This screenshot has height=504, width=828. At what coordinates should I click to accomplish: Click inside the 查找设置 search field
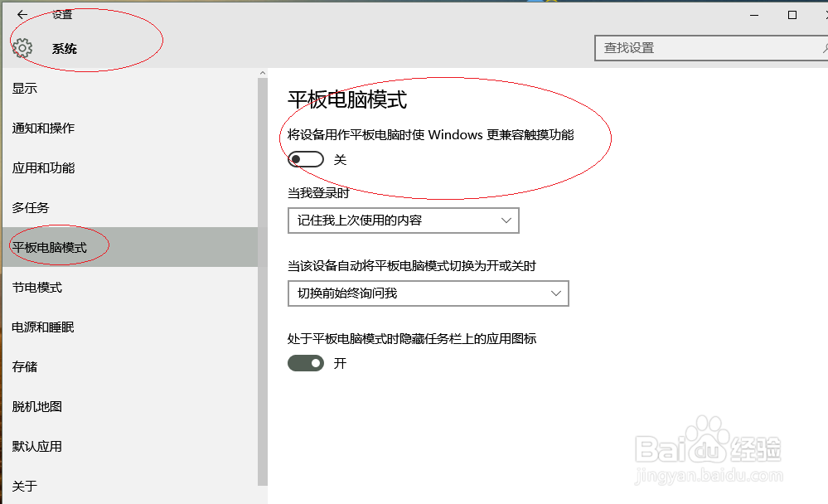tap(688, 48)
